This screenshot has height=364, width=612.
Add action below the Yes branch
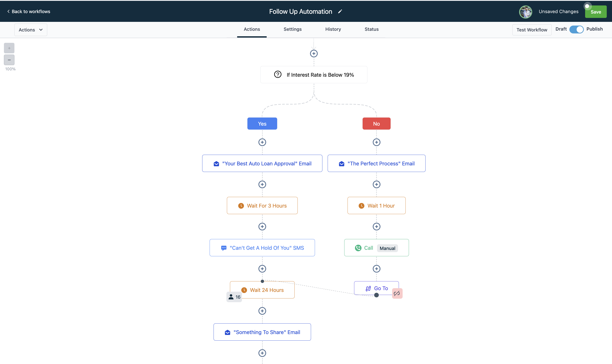(x=262, y=142)
